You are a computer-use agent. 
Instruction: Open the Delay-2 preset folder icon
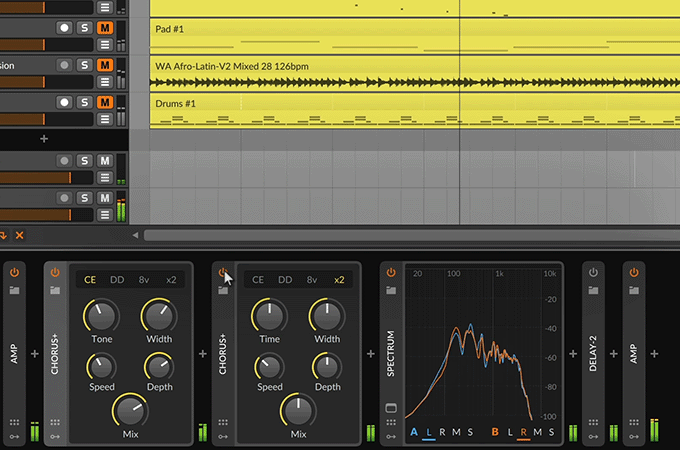(593, 290)
